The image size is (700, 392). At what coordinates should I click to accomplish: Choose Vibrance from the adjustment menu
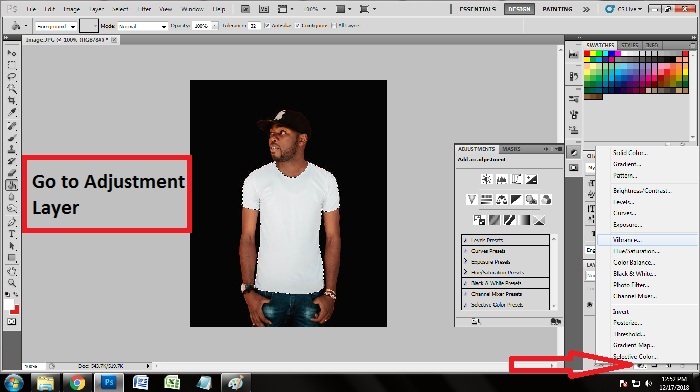647,240
